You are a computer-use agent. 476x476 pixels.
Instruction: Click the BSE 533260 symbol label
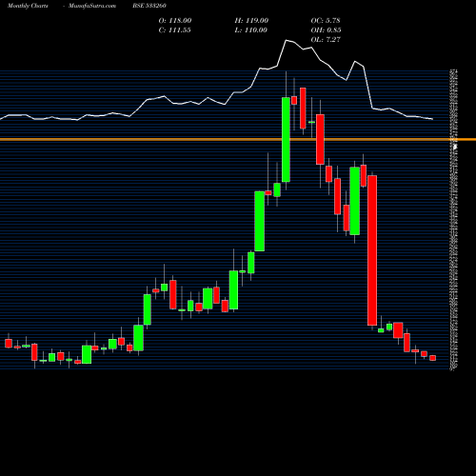[149, 6]
